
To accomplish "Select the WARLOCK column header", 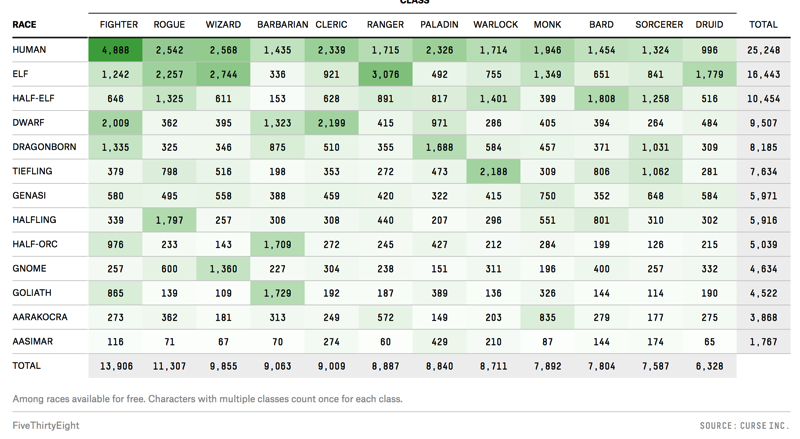I will pos(495,24).
